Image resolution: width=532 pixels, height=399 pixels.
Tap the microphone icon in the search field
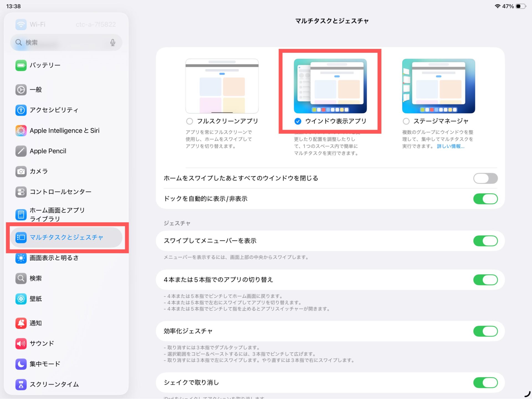(112, 42)
